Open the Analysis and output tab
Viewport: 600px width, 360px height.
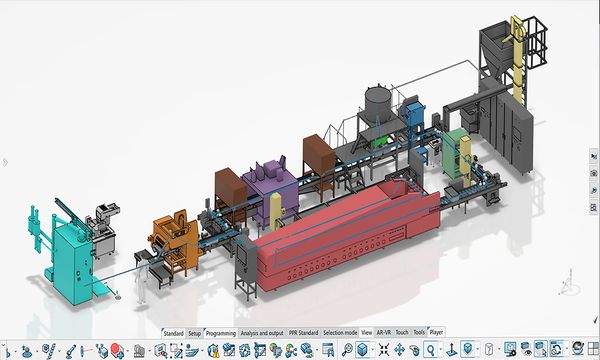point(262,333)
